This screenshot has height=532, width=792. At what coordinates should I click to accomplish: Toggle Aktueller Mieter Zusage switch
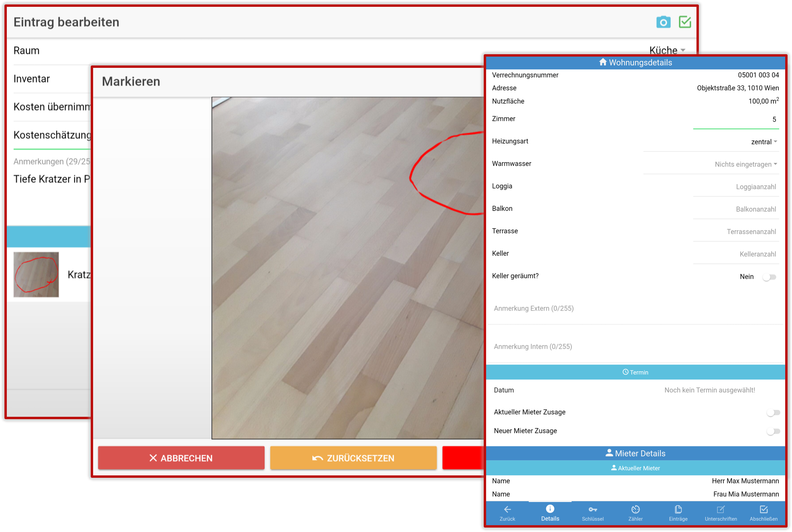coord(773,412)
